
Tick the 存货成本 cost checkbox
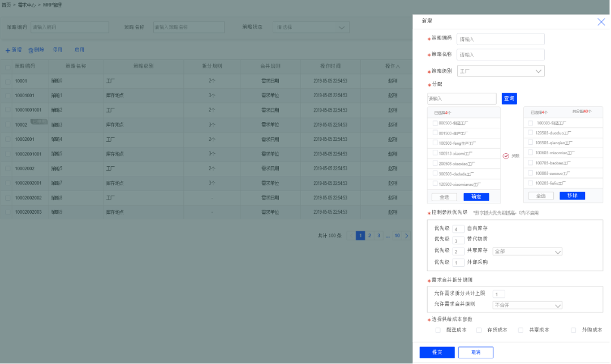(479, 330)
